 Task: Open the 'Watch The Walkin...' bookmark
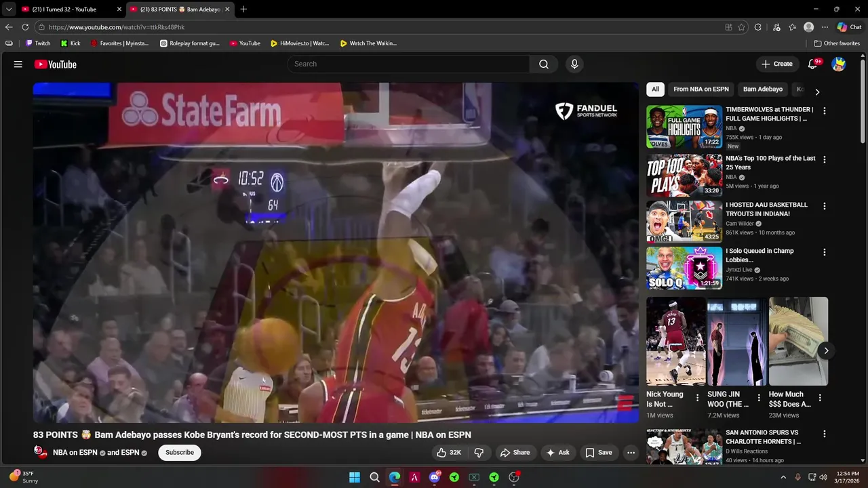point(368,43)
